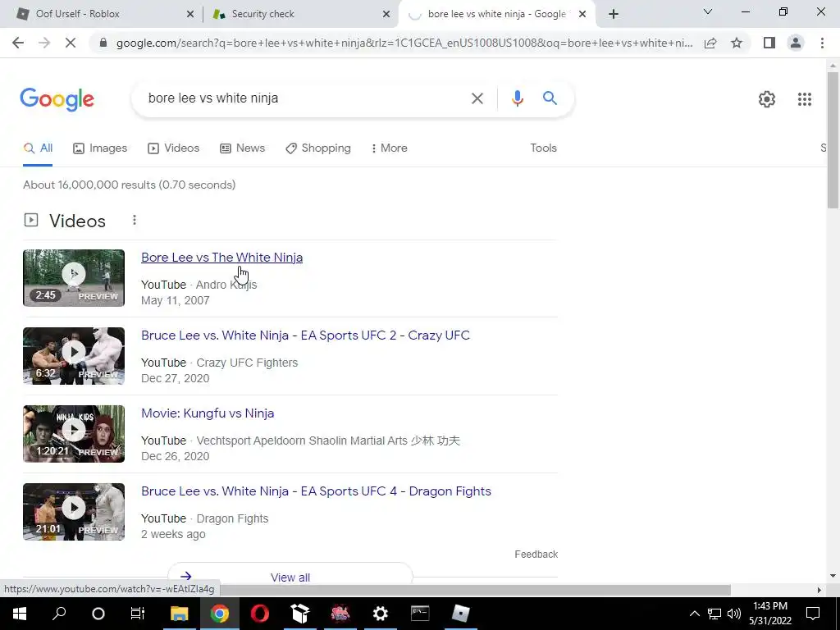Open the command prompt taskbar icon

pyautogui.click(x=420, y=614)
